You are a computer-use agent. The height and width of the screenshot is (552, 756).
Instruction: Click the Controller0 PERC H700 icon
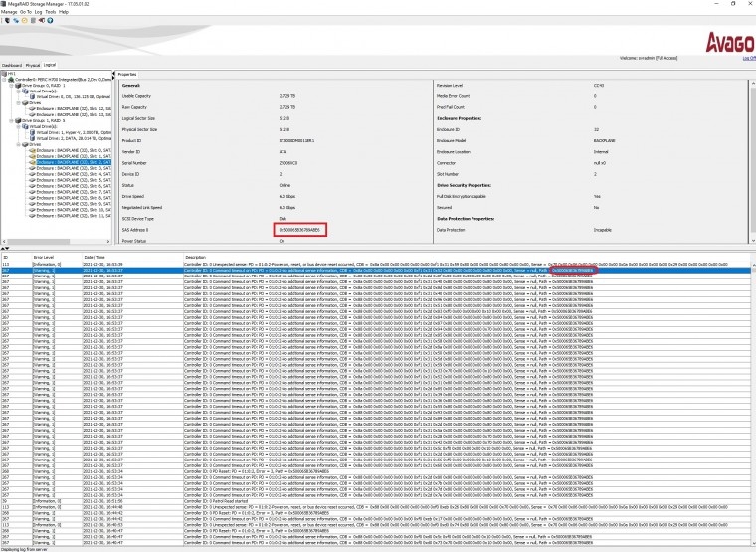(x=11, y=79)
